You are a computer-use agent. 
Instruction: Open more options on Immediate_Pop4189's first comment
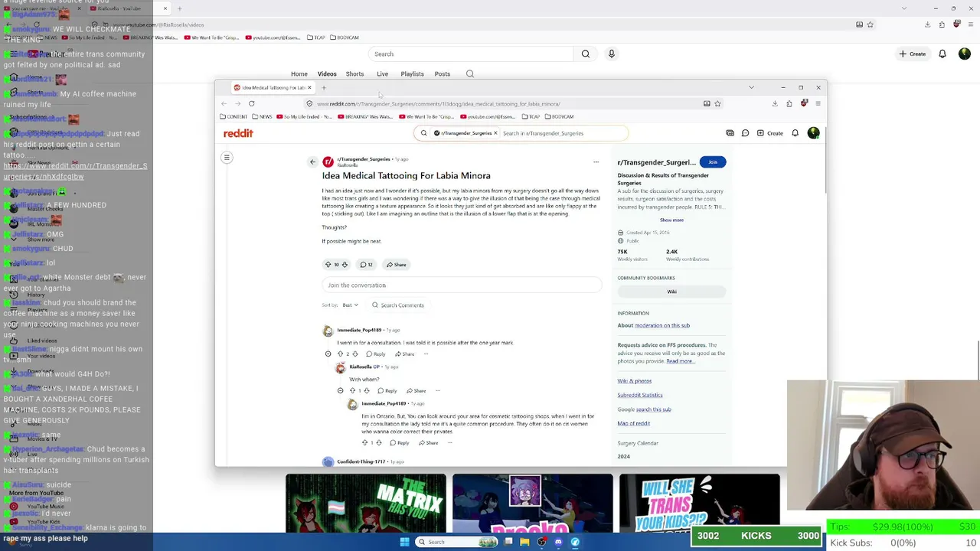[426, 354]
